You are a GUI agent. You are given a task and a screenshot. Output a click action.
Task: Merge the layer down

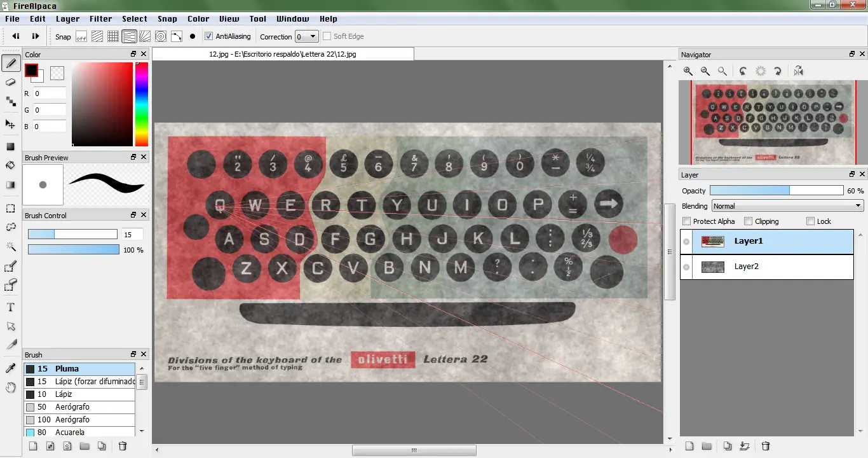[745, 446]
